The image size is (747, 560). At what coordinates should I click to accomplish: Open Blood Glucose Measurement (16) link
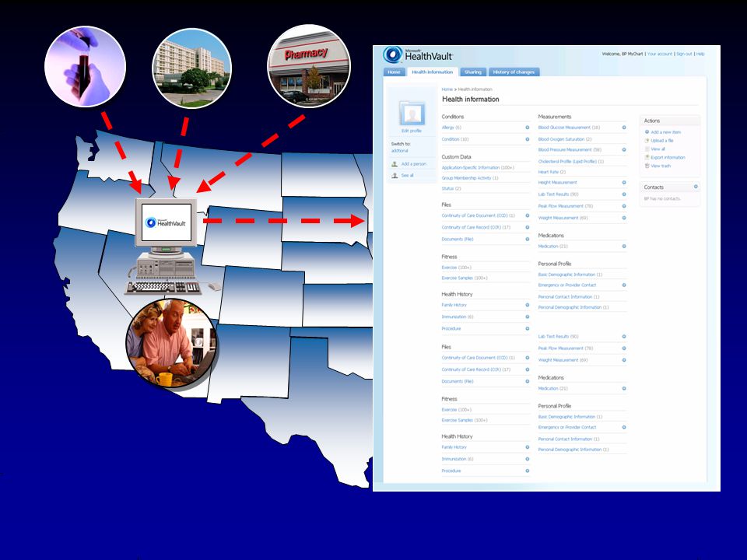pos(570,128)
